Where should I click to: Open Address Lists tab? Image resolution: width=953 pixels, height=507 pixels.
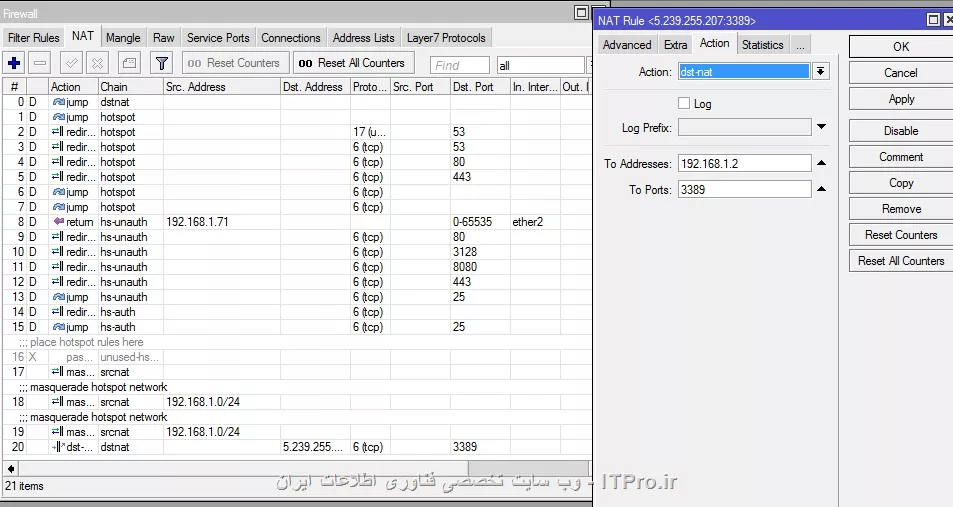(363, 38)
